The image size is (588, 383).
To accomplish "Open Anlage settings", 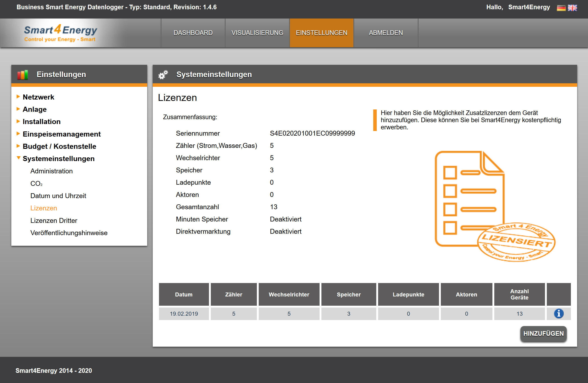I will [x=34, y=109].
